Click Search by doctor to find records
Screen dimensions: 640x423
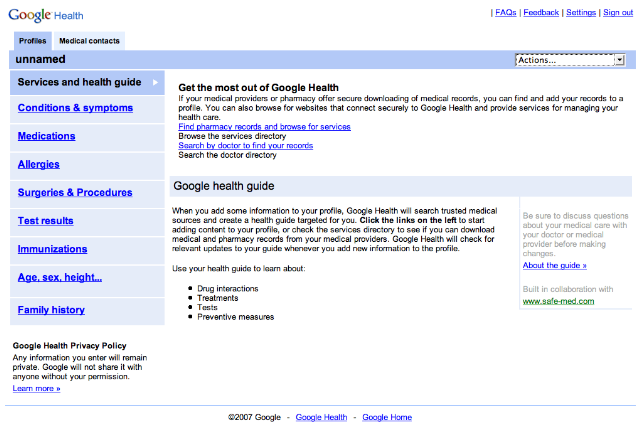[x=245, y=145]
